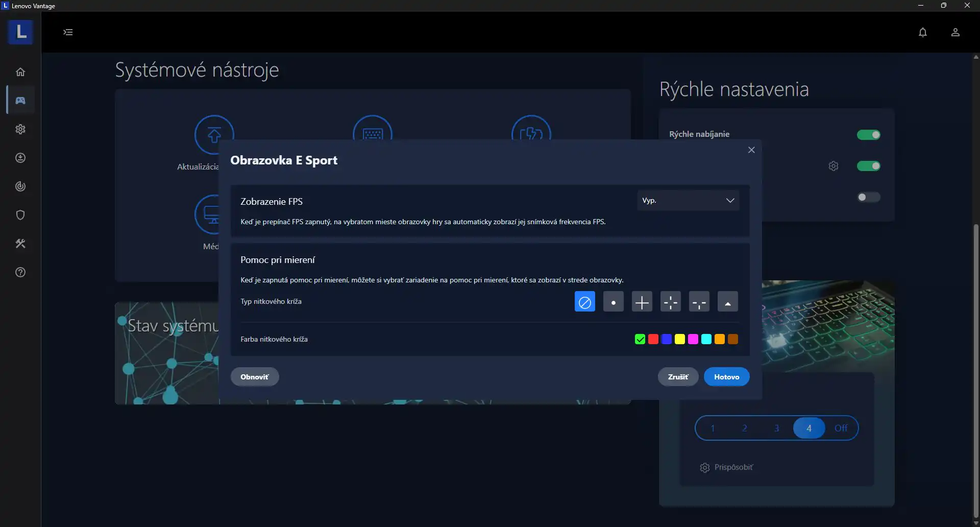
Task: Open the notifications bell
Action: click(x=922, y=32)
